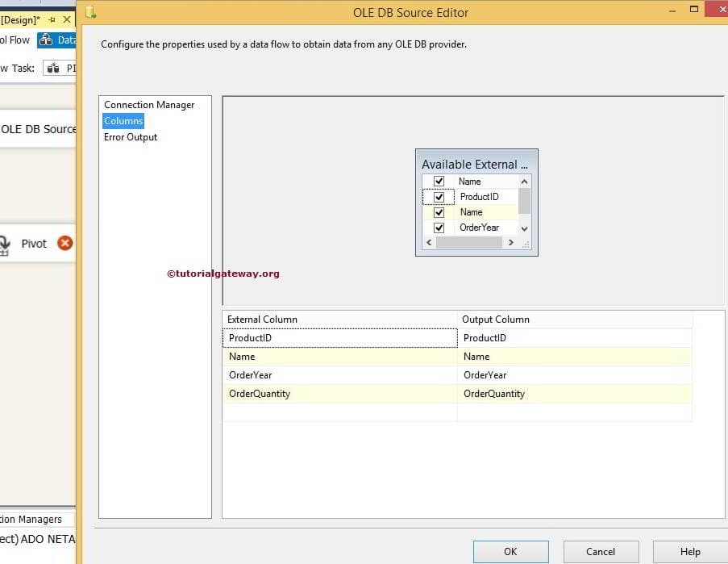Click the Cancel button
The width and height of the screenshot is (728, 564).
click(x=601, y=552)
